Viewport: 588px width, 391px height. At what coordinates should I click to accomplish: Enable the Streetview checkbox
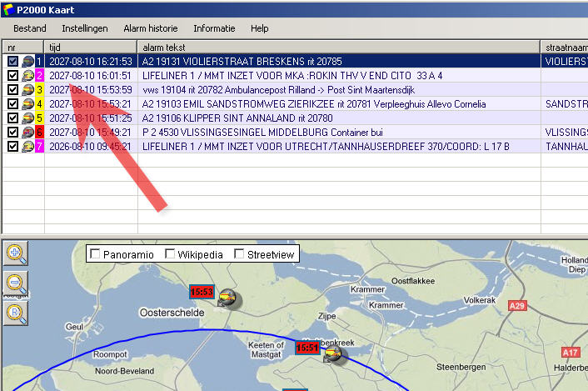click(239, 254)
